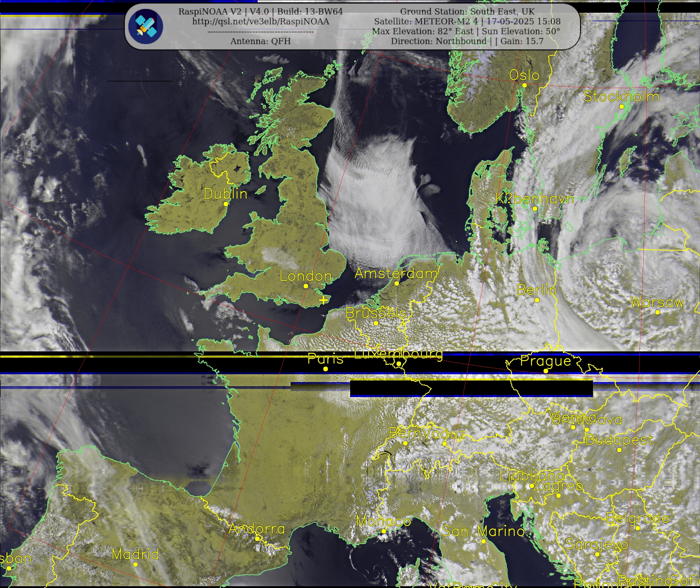Click the Sarajevo city label
Image resolution: width=700 pixels, height=588 pixels.
[597, 544]
